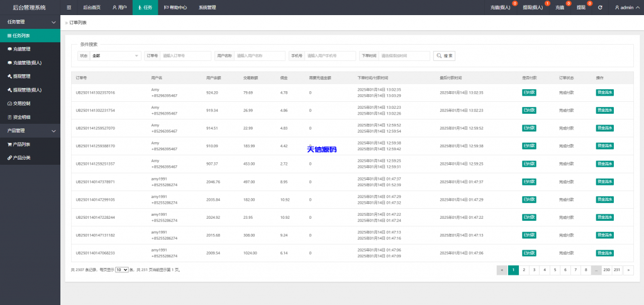The width and height of the screenshot is (644, 305).
Task: Click 资金流水 for order UB2501140147299105
Action: [x=604, y=199]
